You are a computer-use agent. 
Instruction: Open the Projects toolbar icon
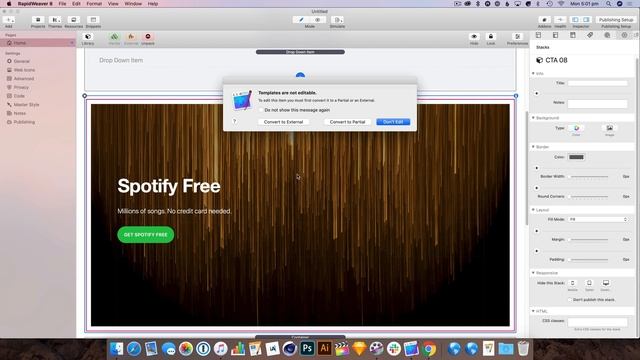point(38,20)
